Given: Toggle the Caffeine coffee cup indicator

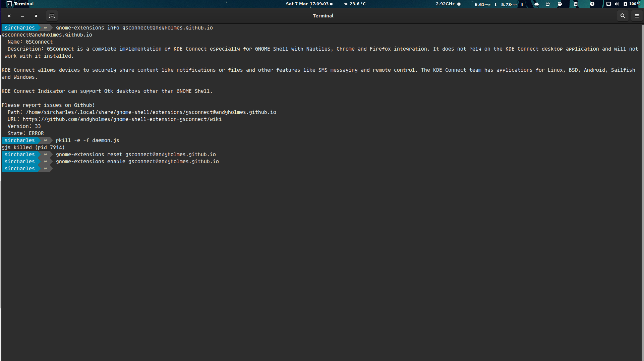Looking at the screenshot, I should (x=560, y=4).
